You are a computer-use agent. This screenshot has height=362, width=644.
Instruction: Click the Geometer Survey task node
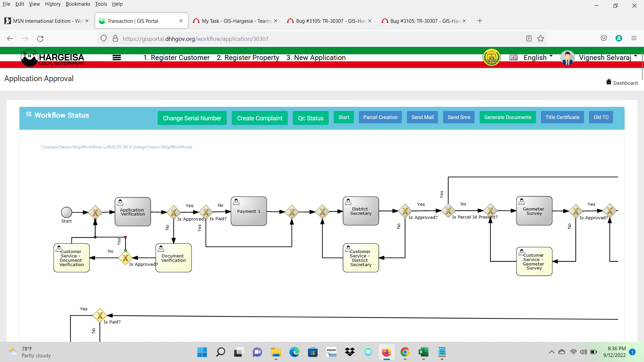pyautogui.click(x=534, y=211)
